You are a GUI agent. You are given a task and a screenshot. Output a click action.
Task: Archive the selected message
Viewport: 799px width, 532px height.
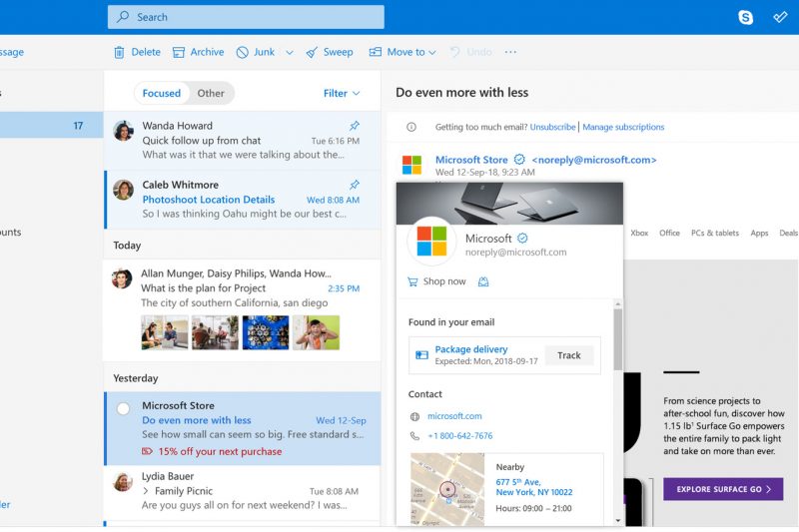click(x=198, y=52)
